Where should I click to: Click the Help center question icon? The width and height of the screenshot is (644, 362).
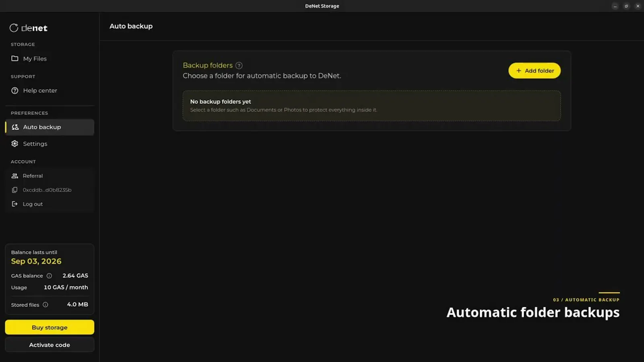(15, 90)
